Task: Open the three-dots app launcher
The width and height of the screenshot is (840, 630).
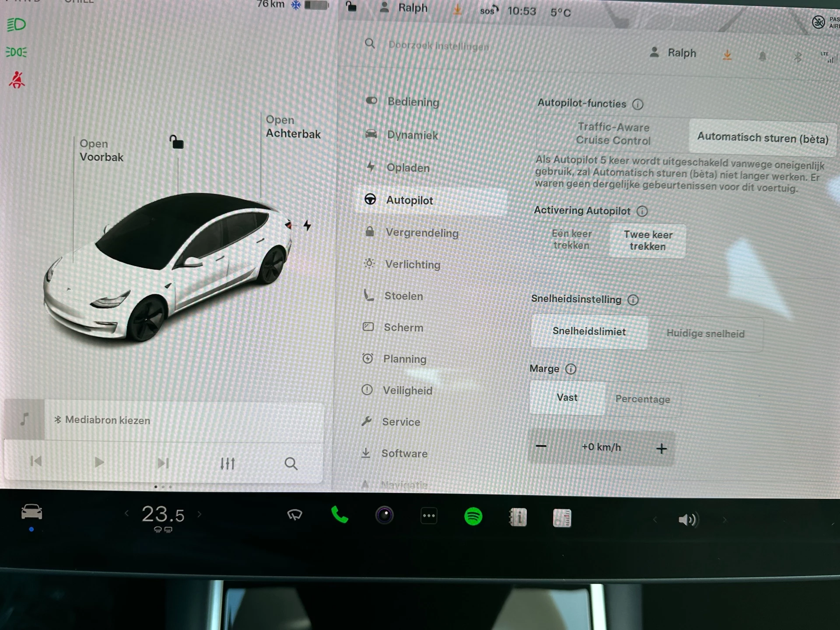Action: [x=428, y=516]
